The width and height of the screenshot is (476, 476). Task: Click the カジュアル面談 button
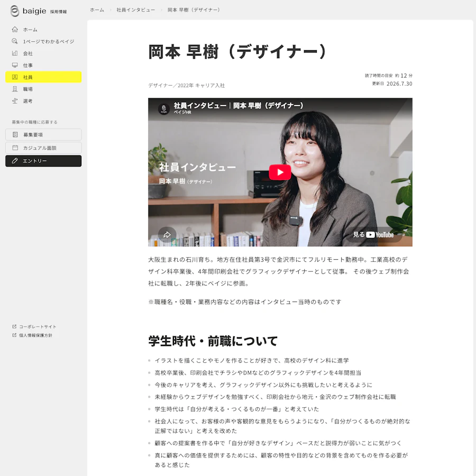coord(43,148)
